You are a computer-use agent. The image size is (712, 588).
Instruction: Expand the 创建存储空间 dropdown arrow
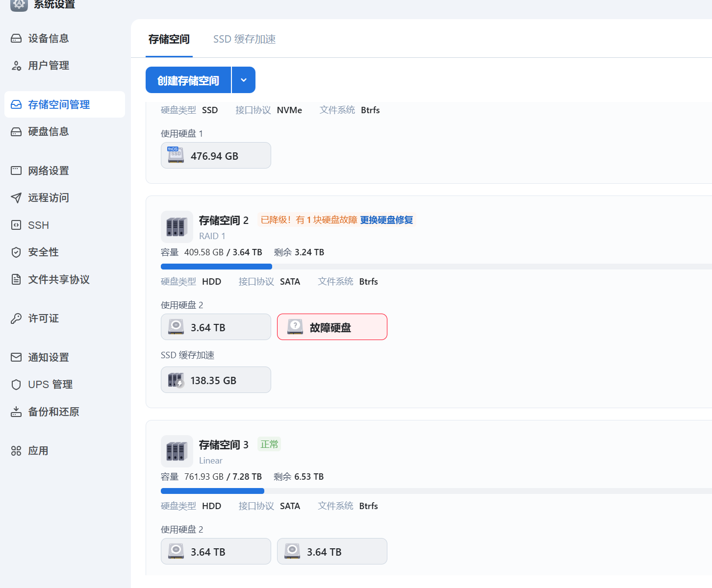click(244, 79)
